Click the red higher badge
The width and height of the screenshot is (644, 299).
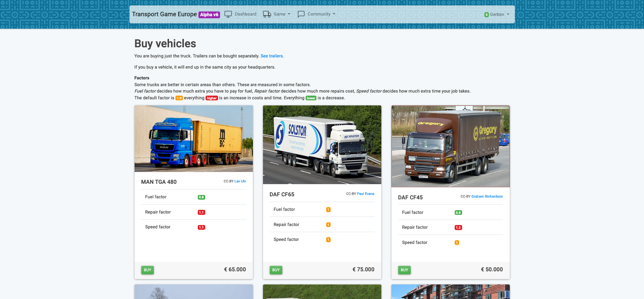pyautogui.click(x=212, y=98)
